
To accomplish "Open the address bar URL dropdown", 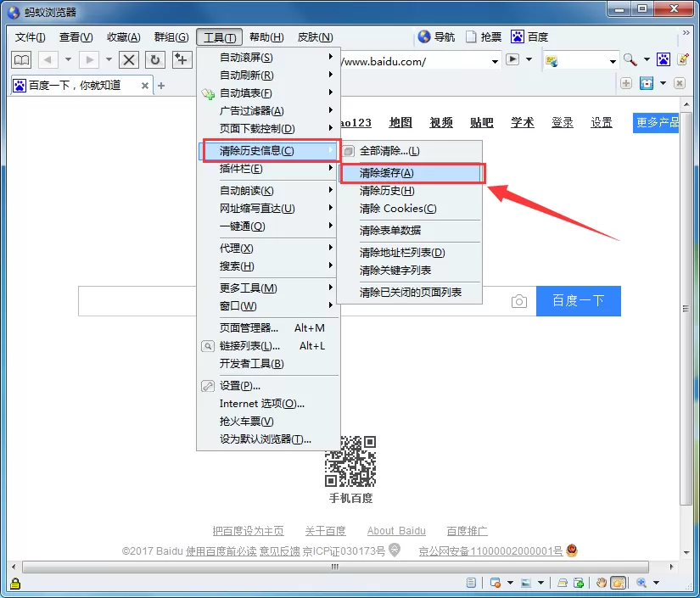I will click(495, 61).
